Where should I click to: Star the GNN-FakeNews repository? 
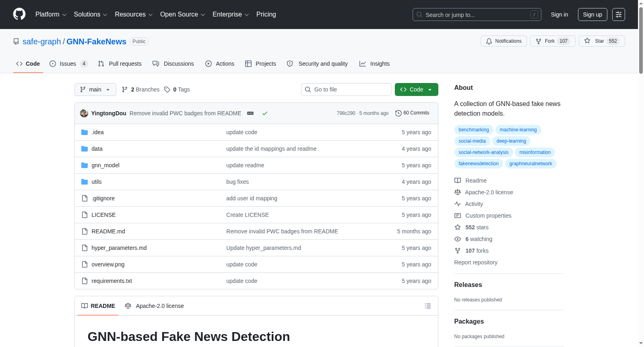pyautogui.click(x=602, y=41)
